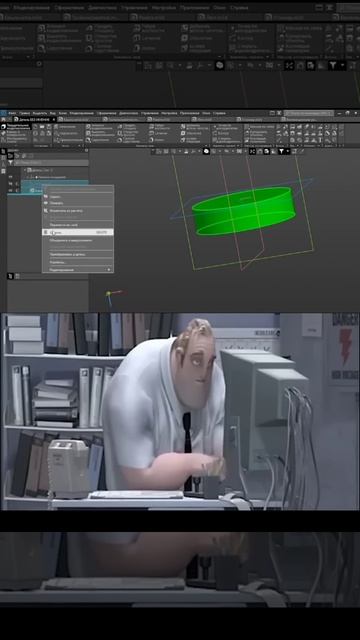
Task: Open the Моделирование menu
Action: [82, 113]
